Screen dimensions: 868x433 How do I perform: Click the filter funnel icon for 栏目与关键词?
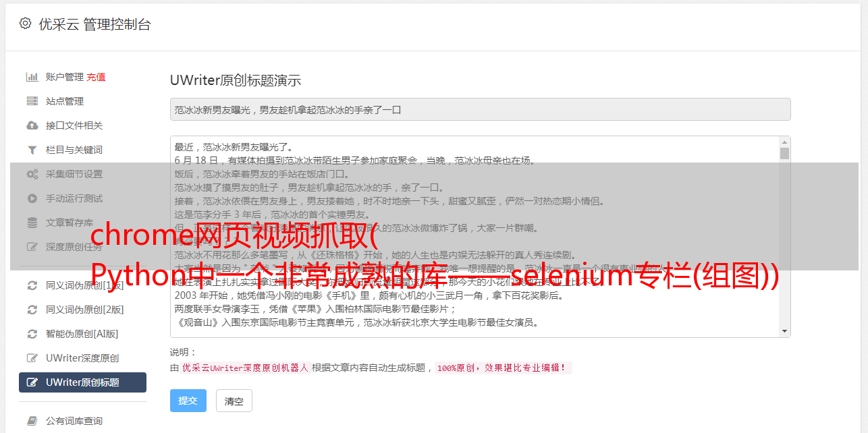(x=32, y=150)
